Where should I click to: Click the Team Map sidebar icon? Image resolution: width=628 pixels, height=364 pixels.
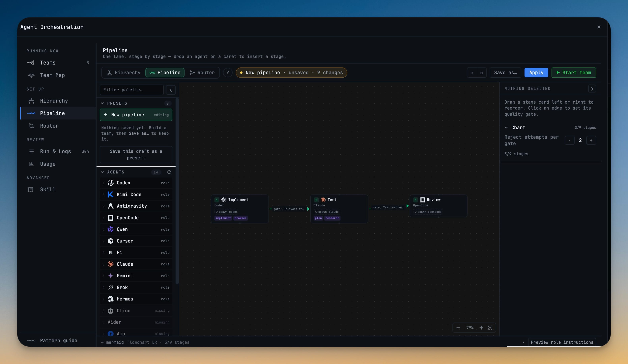click(31, 75)
